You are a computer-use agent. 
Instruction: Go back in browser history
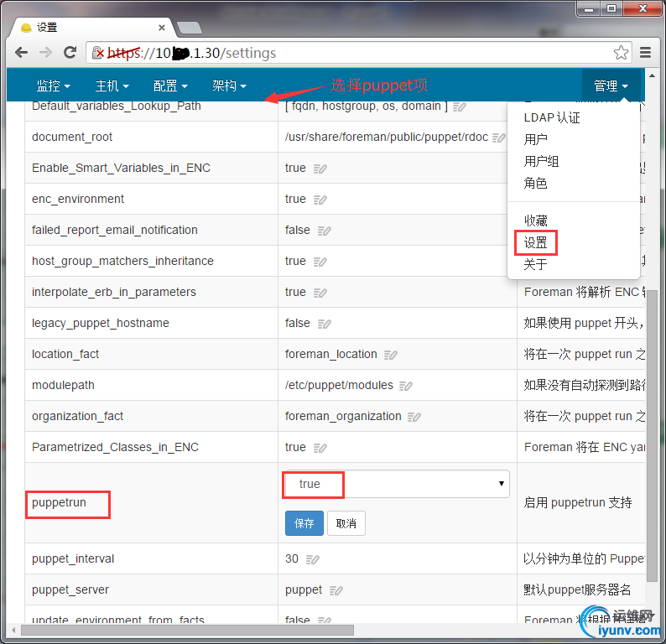21,53
